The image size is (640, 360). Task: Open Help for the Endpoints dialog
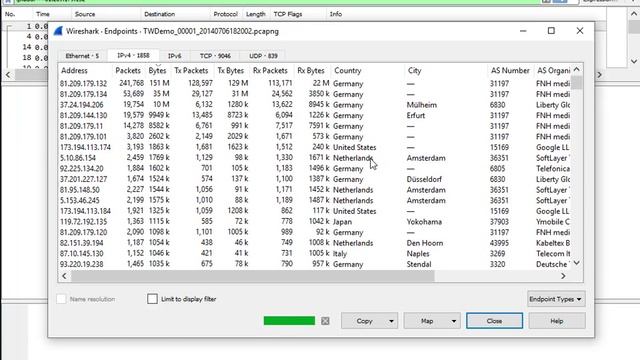(557, 321)
